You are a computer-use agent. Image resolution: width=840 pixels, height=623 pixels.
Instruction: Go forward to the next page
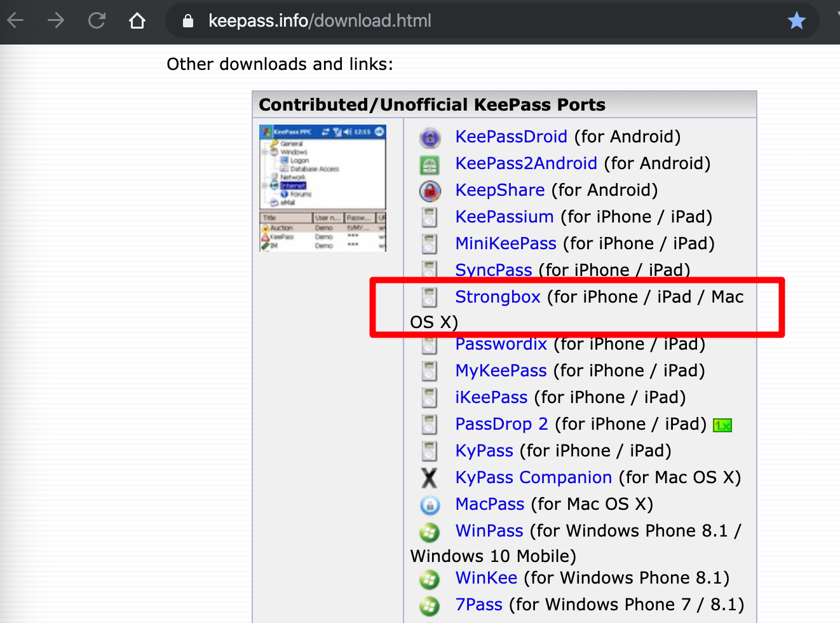[56, 20]
